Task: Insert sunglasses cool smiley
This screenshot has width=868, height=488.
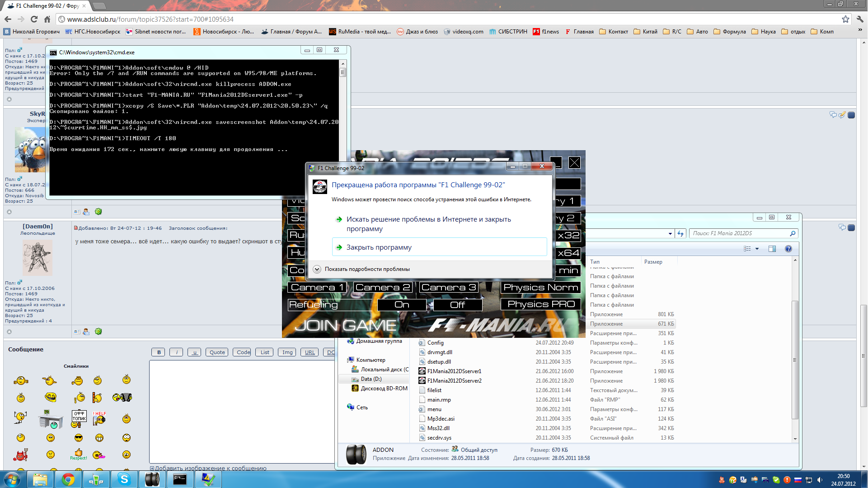Action: pyautogui.click(x=79, y=438)
